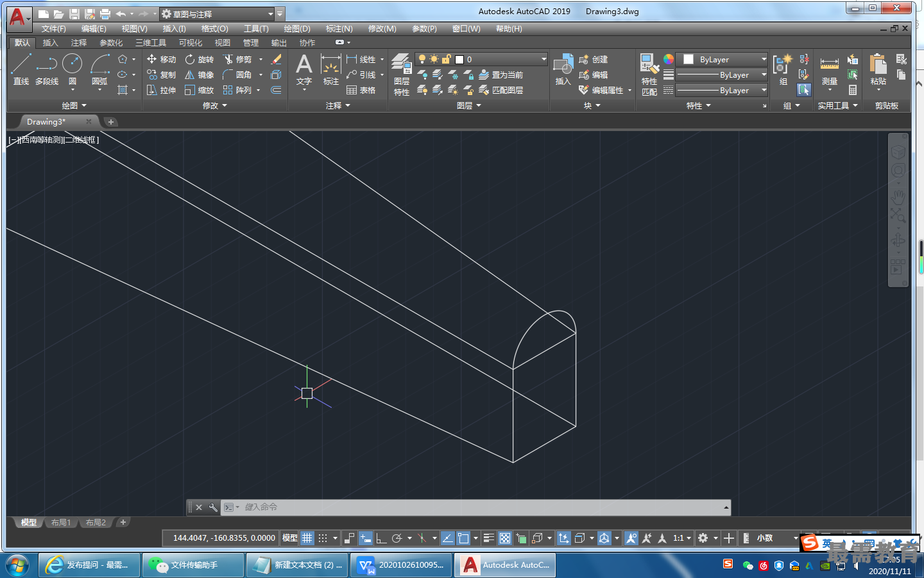Open the 格式(O) menu

coord(214,29)
